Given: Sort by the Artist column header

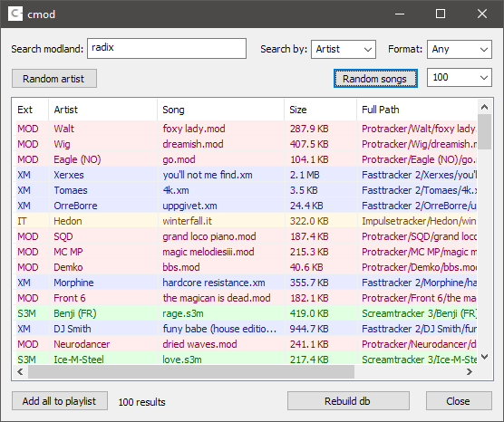Looking at the screenshot, I should click(x=102, y=110).
